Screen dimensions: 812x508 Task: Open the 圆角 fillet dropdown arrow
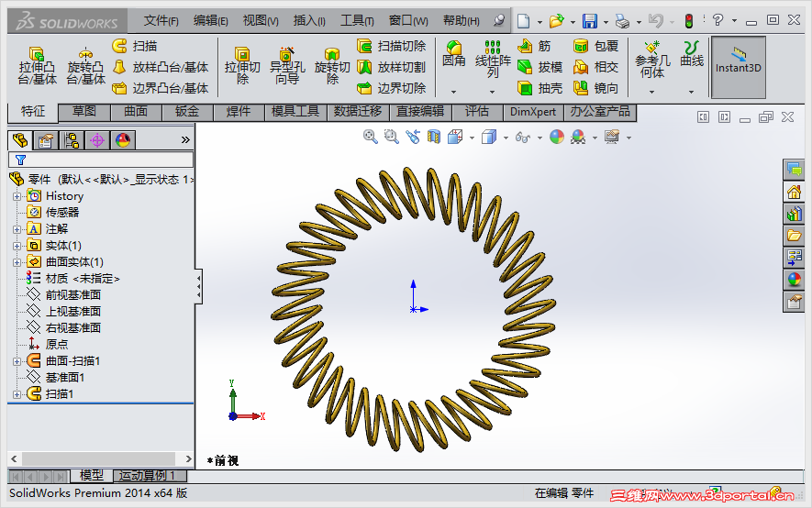pyautogui.click(x=453, y=92)
